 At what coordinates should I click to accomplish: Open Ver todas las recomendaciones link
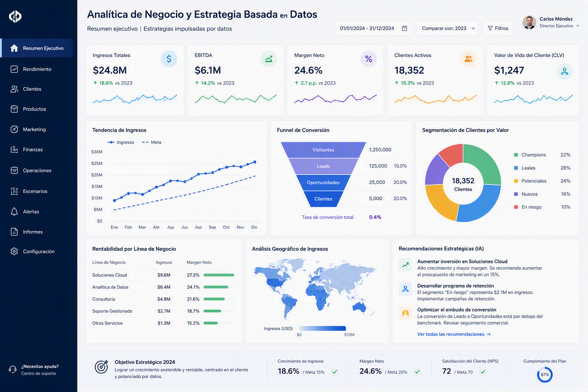(x=454, y=334)
